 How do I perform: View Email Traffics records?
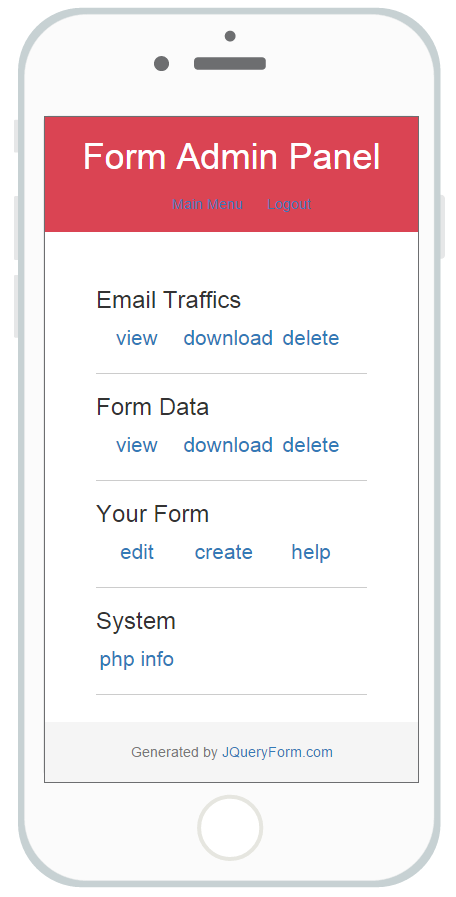[x=137, y=338]
